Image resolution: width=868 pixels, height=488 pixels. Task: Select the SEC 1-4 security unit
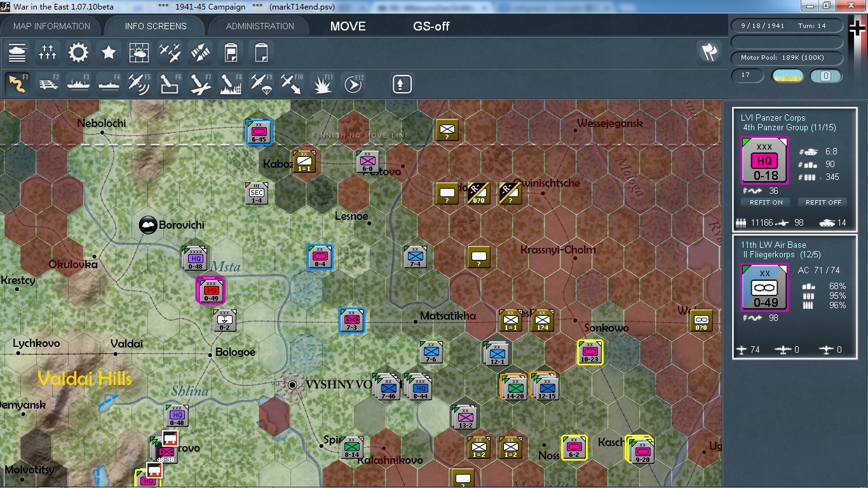[257, 193]
